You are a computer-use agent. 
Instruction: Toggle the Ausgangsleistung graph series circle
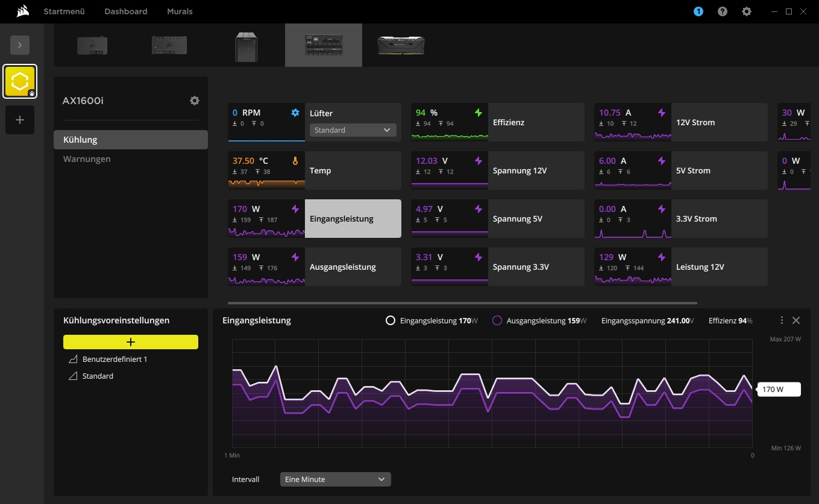click(x=497, y=321)
